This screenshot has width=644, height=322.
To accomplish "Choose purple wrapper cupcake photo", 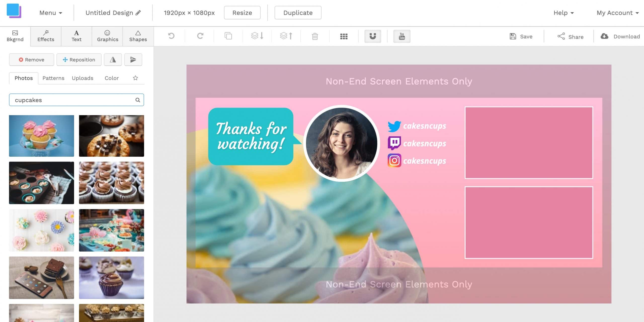I will coord(111,278).
